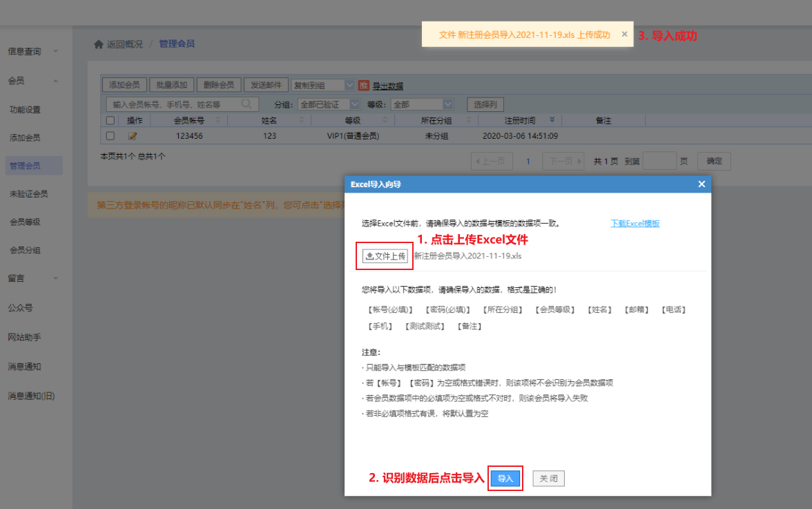Open 公众号 in the sidebar
Screen dimensions: 812x509
point(20,307)
